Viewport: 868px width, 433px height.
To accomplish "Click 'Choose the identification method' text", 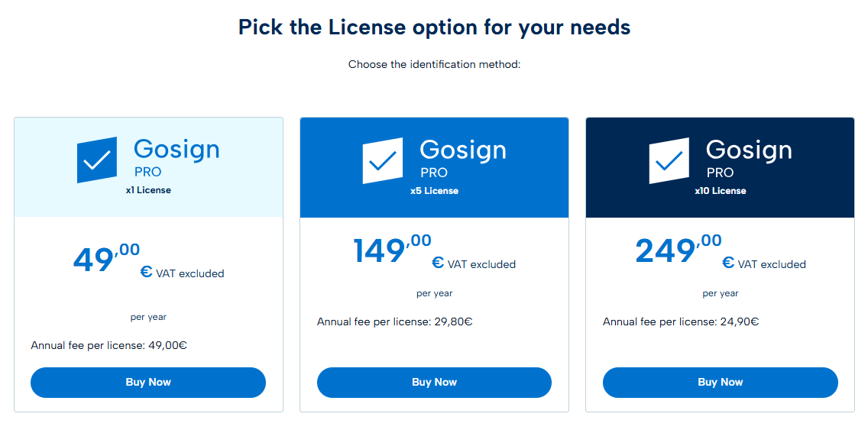I will pyautogui.click(x=434, y=64).
